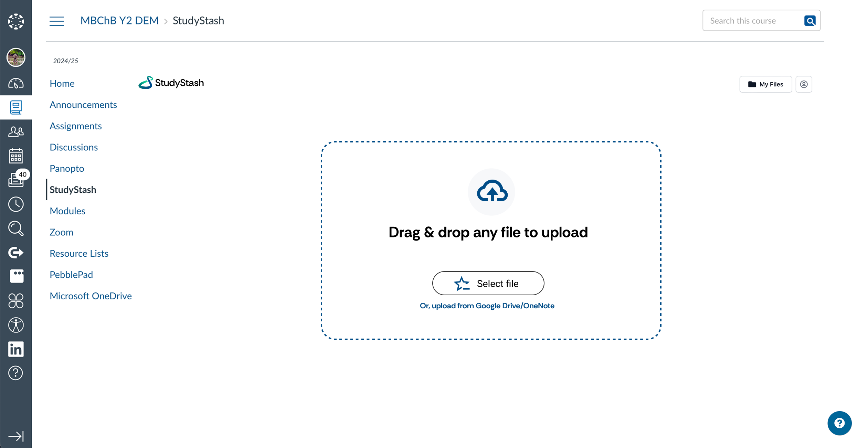Screen dimensions: 868x448
Task: Open Zoom in the course menu
Action: [61, 232]
